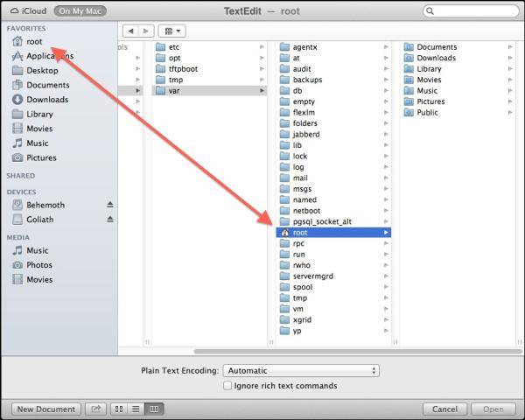Viewport: 525px width, 420px height.
Task: Open Movies under the Media section
Action: pos(32,279)
